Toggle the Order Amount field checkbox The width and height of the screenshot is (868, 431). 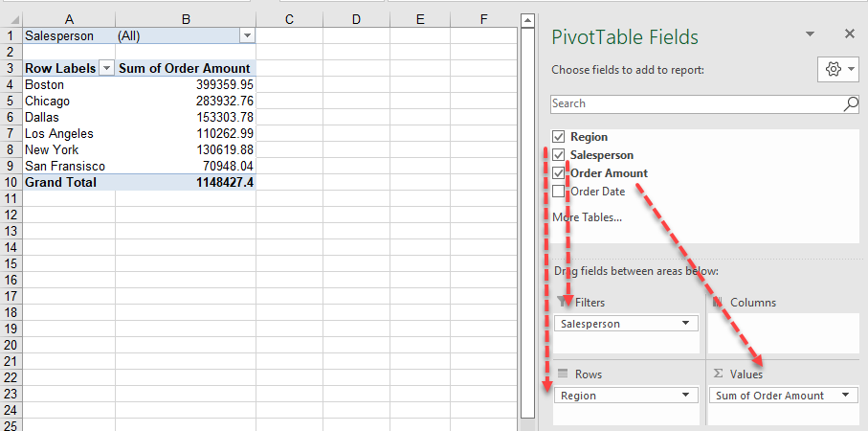[x=559, y=173]
